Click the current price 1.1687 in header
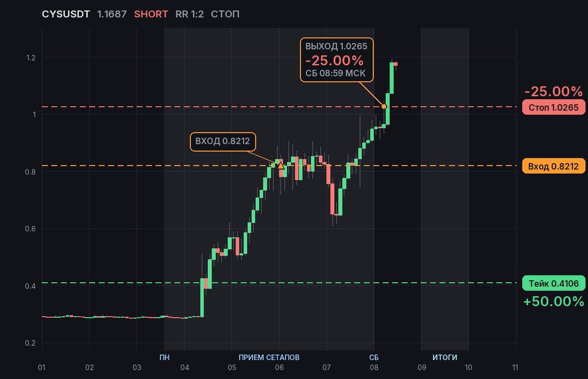The height and width of the screenshot is (379, 588). point(112,14)
